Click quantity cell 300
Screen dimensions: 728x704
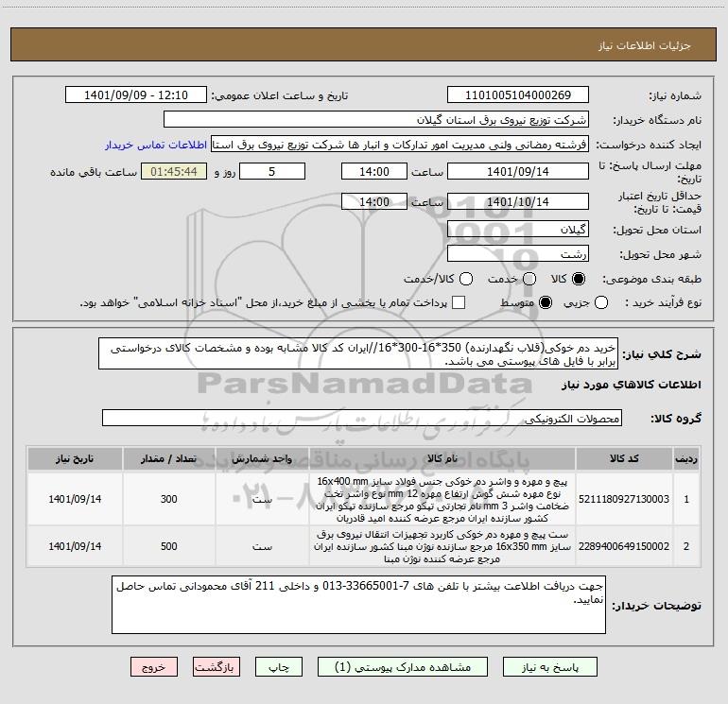[169, 499]
